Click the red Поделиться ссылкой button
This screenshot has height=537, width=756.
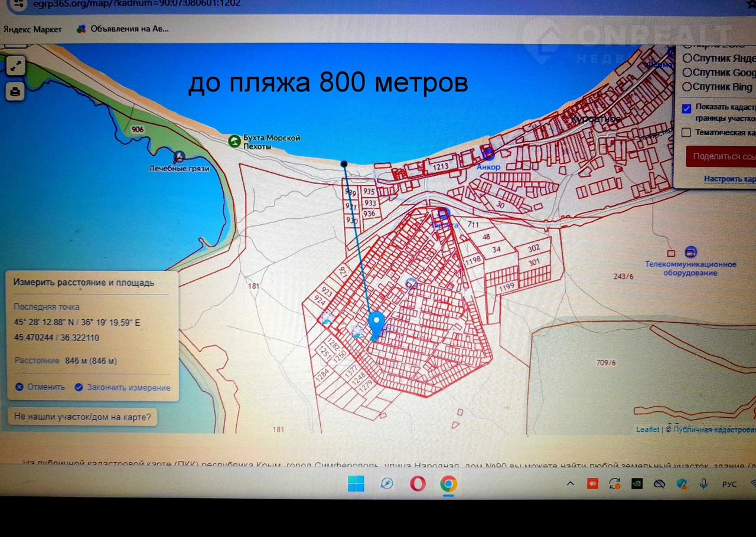[x=721, y=156]
